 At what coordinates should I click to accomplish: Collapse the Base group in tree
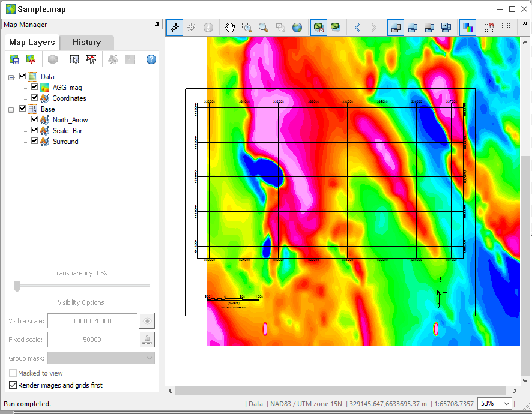[x=11, y=109]
